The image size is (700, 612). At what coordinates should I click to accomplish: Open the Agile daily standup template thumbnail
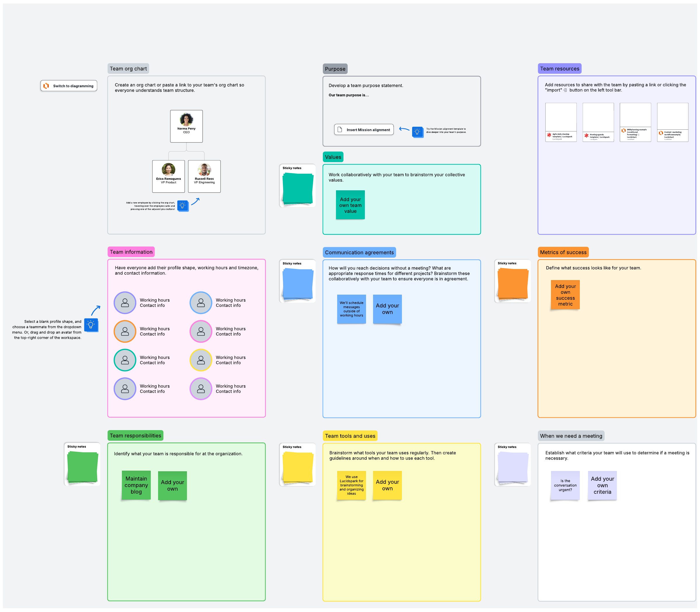[561, 122]
